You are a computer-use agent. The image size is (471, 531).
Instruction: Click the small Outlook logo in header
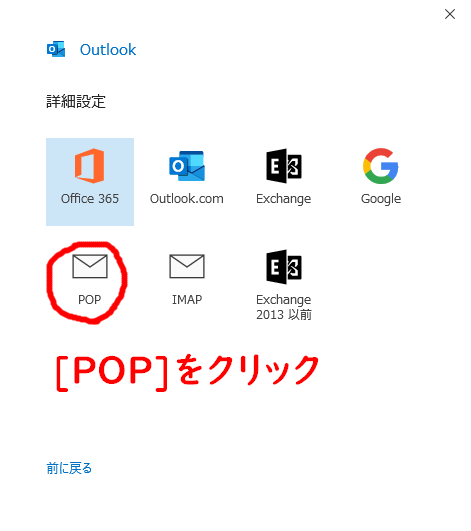tap(56, 49)
